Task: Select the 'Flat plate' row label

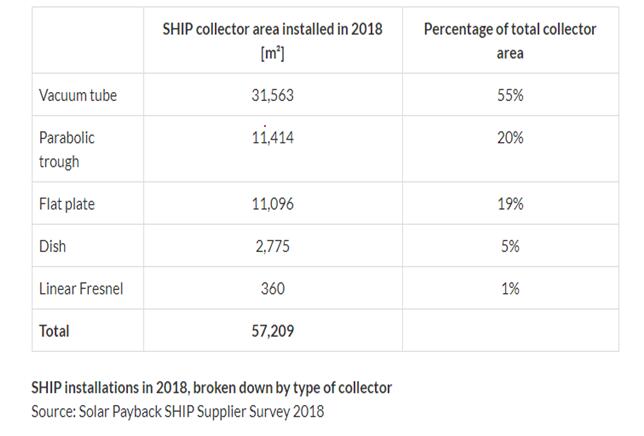Action: point(68,203)
